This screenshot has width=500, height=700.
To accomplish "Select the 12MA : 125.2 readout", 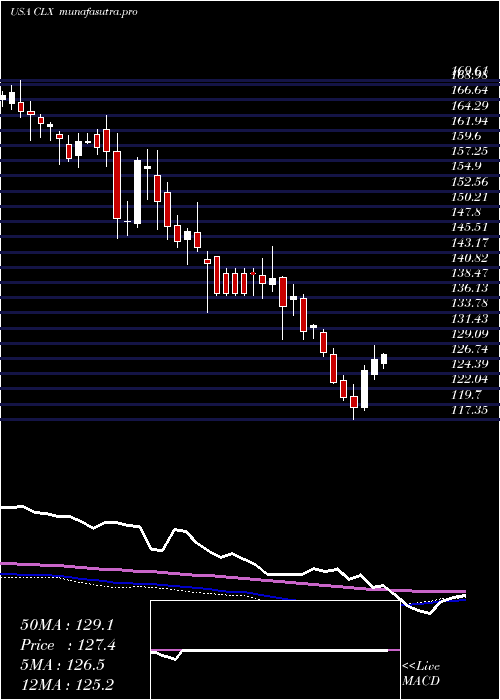I will [x=67, y=685].
